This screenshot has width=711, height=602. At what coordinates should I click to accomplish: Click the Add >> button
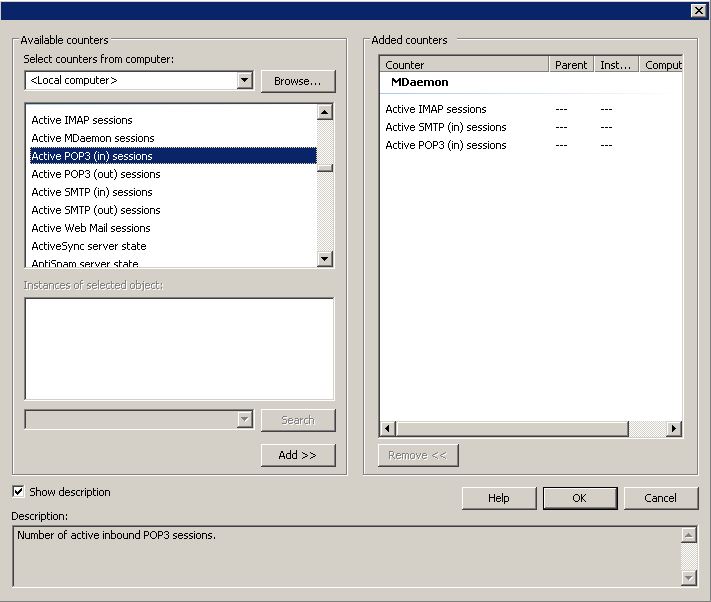pos(298,455)
